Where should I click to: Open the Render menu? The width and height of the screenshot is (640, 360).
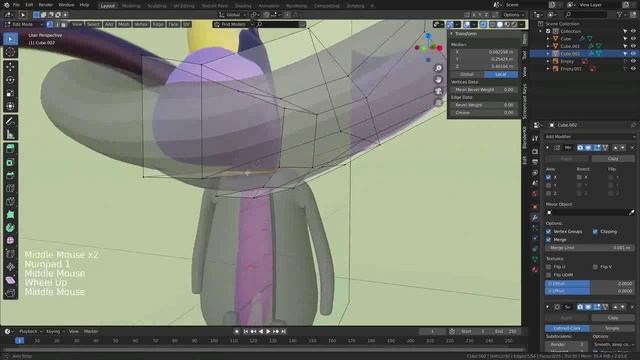coord(45,5)
